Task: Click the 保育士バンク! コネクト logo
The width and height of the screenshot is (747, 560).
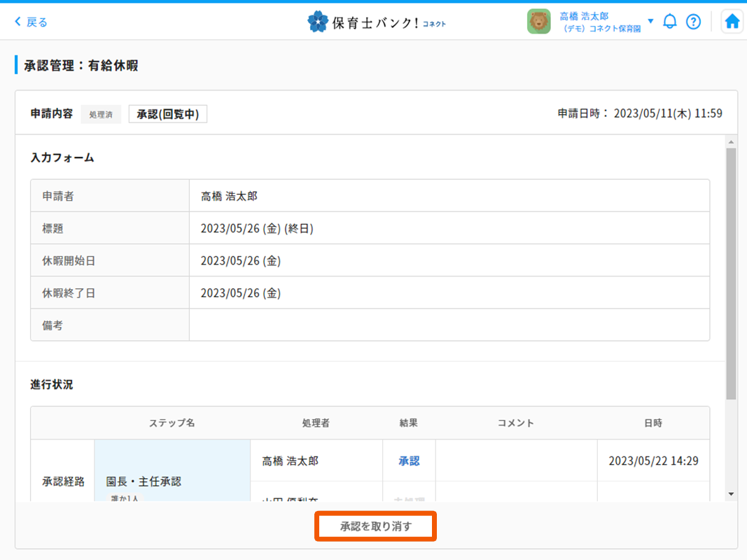Action: point(377,22)
